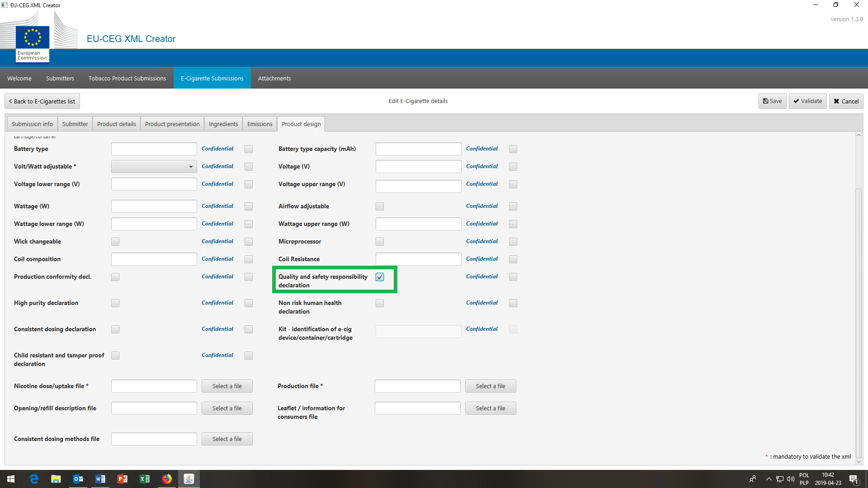This screenshot has height=488, width=868.
Task: Open Excel from the taskbar
Action: tap(145, 479)
